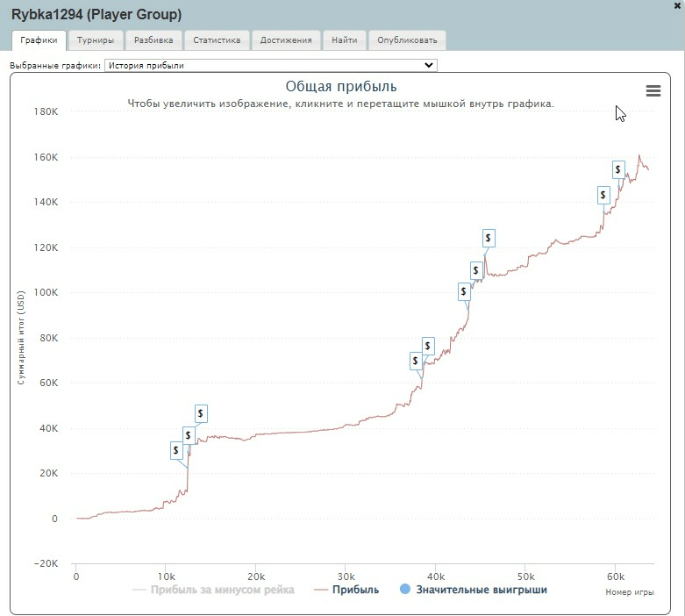
Task: Switch to the Турниры tab
Action: (x=96, y=40)
